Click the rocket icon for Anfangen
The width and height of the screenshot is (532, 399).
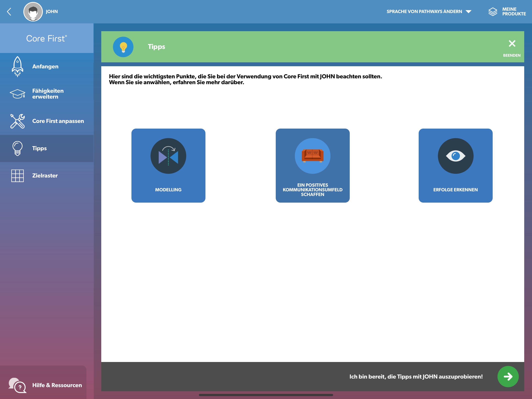[x=17, y=67]
